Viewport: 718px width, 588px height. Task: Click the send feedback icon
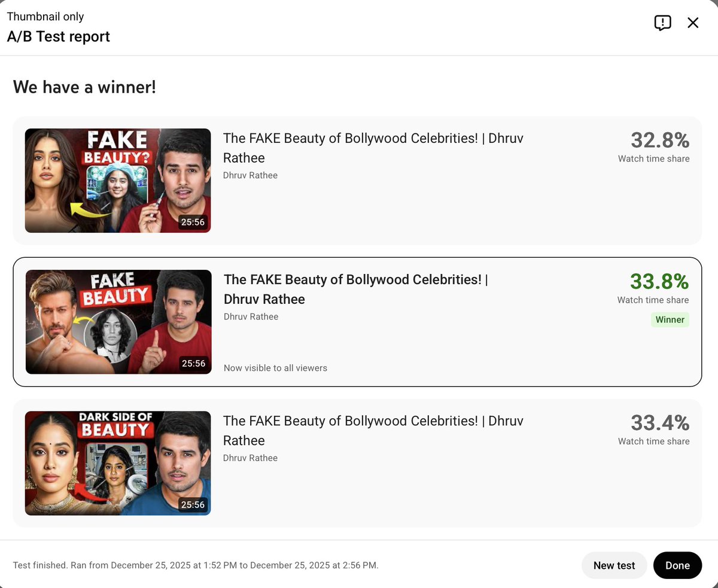662,23
